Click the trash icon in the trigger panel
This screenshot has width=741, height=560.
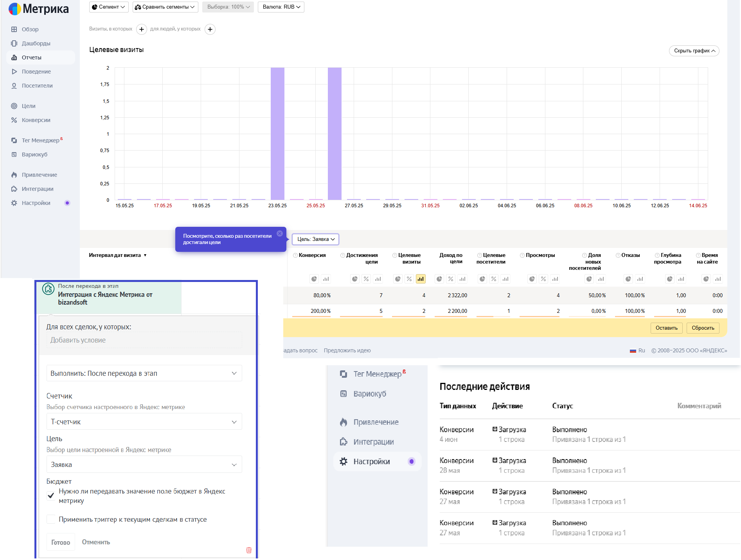tap(249, 550)
